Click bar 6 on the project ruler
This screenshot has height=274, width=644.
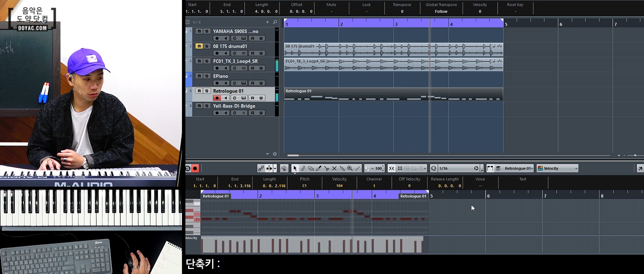[x=561, y=24]
